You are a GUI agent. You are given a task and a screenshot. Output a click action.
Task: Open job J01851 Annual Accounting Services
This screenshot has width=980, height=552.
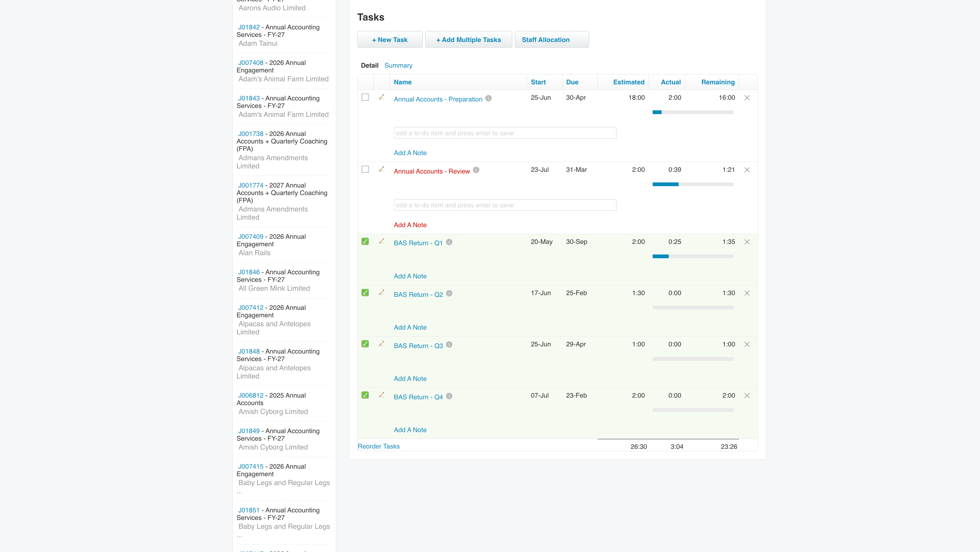pyautogui.click(x=249, y=510)
